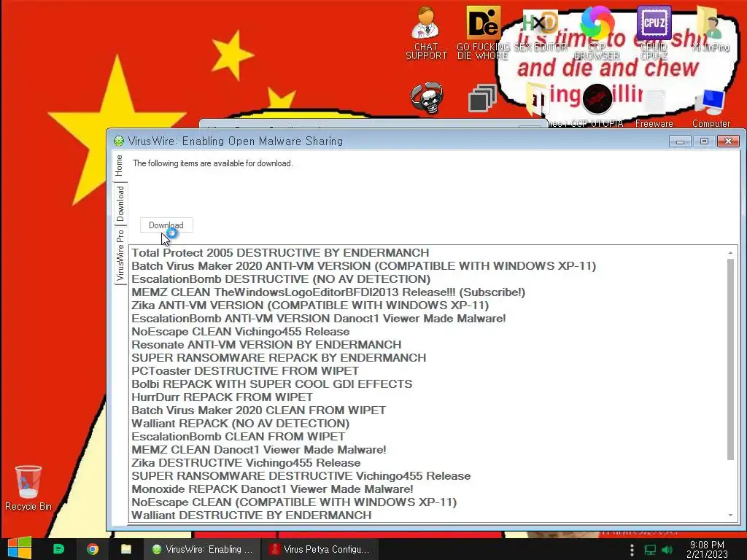Screen dimensions: 747x560
Task: Maximize the VirusWire window
Action: (x=704, y=141)
